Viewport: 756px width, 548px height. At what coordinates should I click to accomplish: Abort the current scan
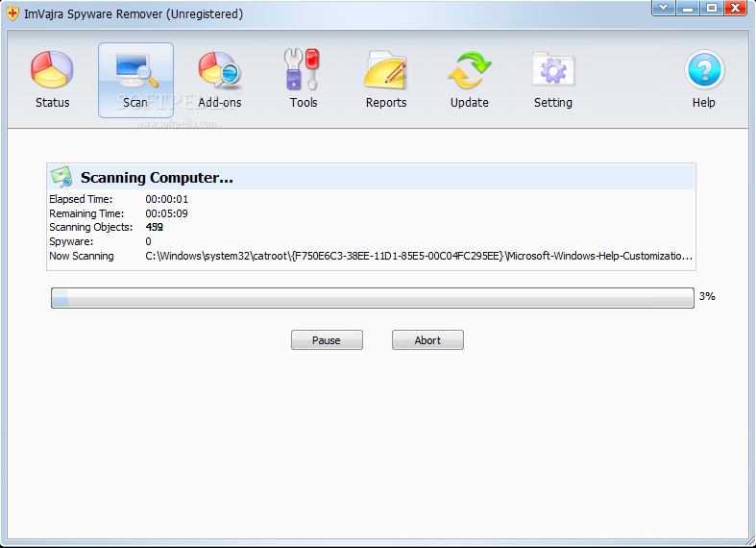[x=427, y=340]
